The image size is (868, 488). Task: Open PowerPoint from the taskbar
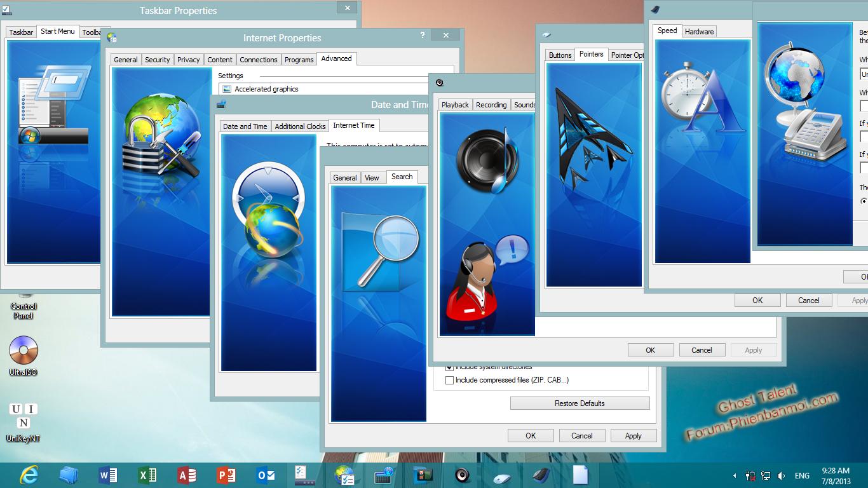(226, 475)
